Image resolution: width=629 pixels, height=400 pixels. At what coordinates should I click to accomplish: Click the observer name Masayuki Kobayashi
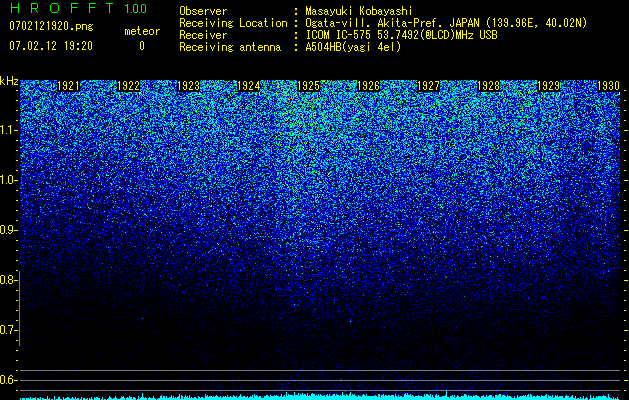pyautogui.click(x=359, y=11)
